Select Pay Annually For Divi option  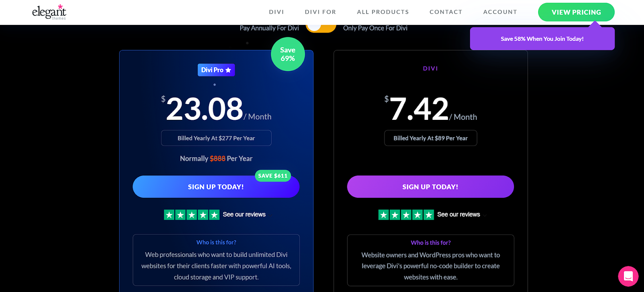(269, 28)
